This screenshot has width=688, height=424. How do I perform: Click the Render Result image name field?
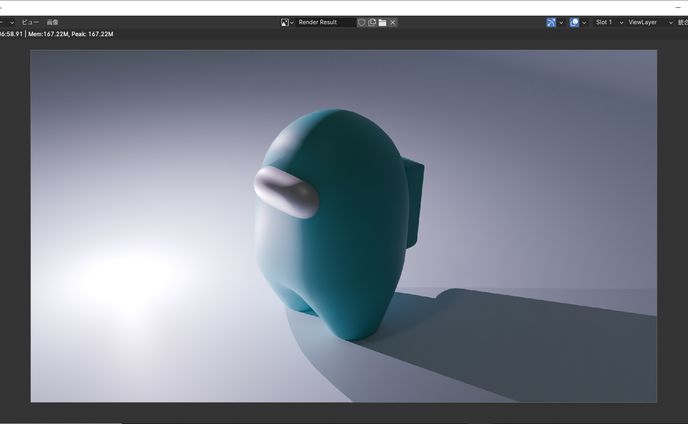[325, 22]
